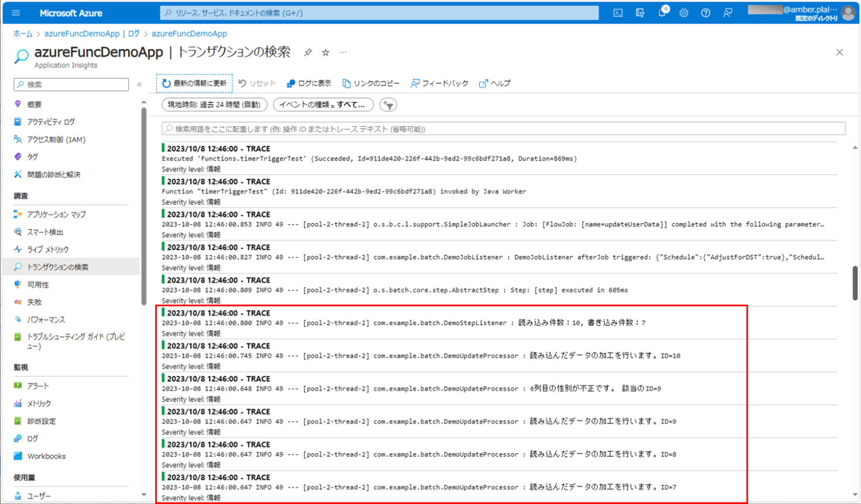Open 診断設定 under 監視
The image size is (861, 504).
coord(41,421)
